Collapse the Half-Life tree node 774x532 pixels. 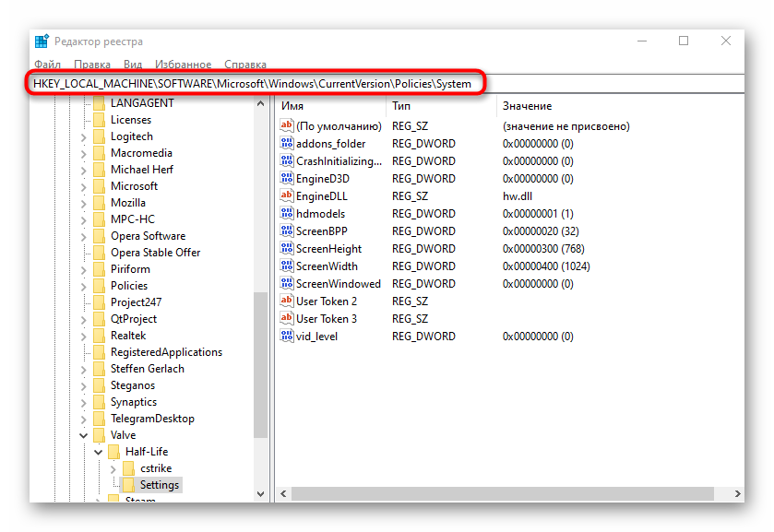point(99,452)
